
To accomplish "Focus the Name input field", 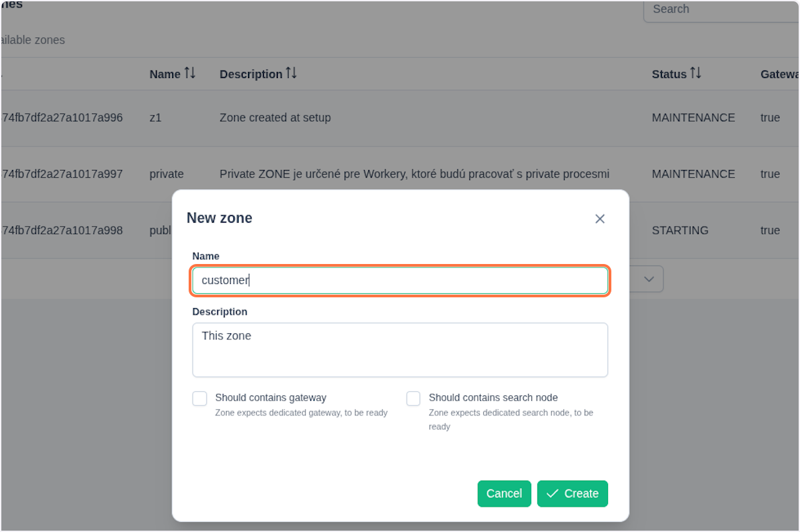I will point(400,281).
